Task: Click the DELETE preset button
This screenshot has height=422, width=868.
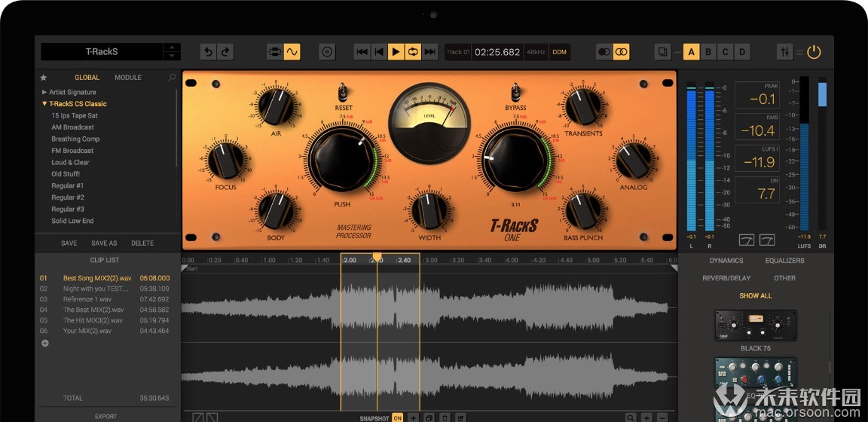Action: coord(142,243)
